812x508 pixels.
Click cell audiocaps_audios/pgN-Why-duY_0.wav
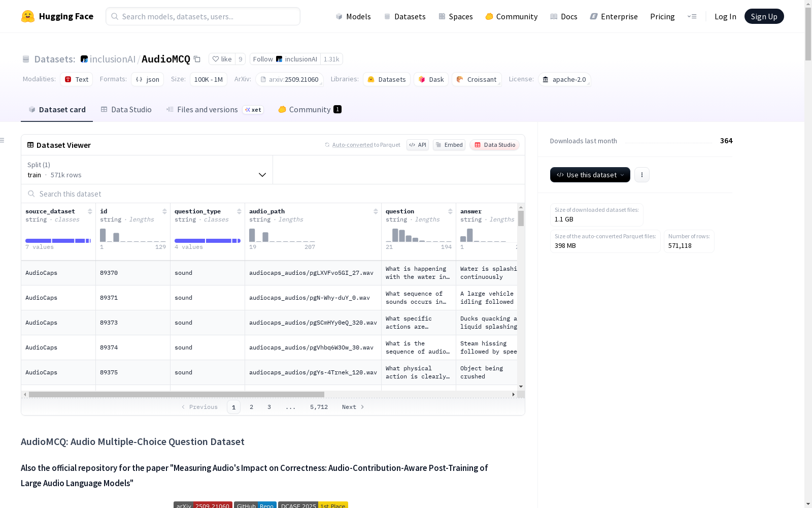pos(313,298)
